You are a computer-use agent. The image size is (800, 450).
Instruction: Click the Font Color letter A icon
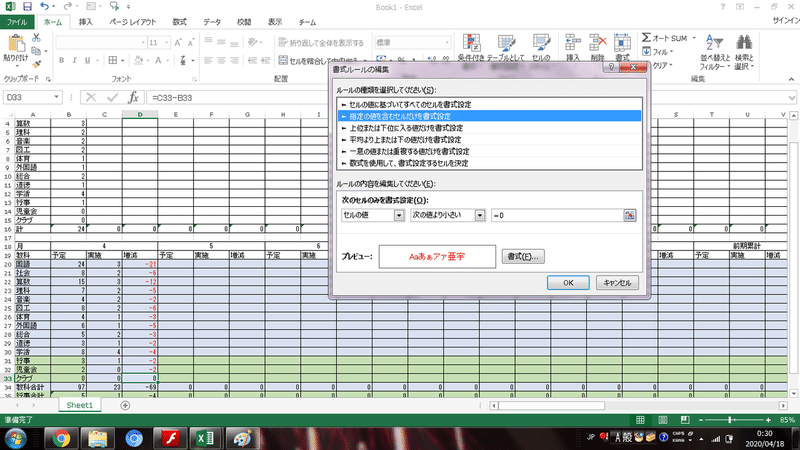click(159, 60)
